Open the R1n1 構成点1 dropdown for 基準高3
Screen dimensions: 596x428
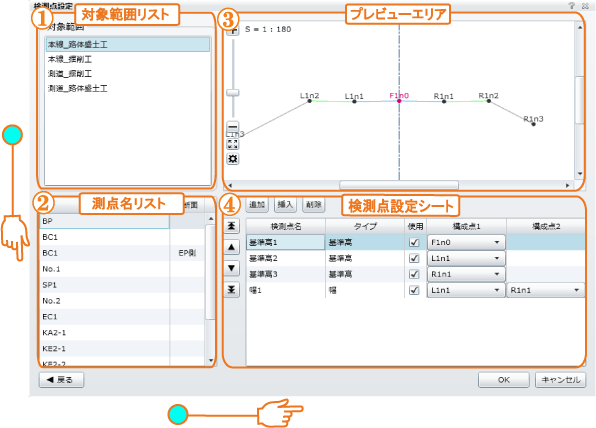(x=466, y=274)
